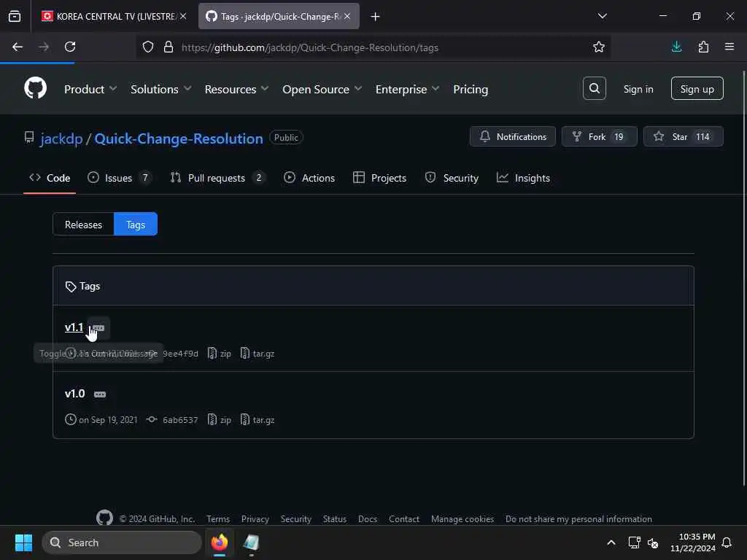
Task: Click the Notifications button
Action: (513, 136)
